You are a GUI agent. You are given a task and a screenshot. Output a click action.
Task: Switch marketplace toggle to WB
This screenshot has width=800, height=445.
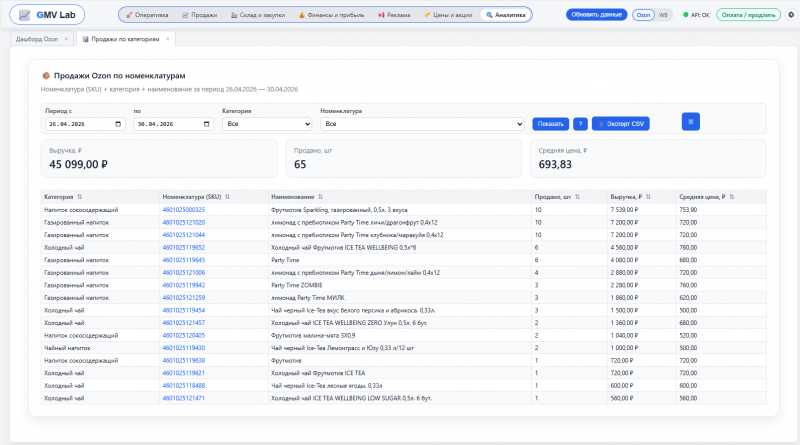coord(663,15)
